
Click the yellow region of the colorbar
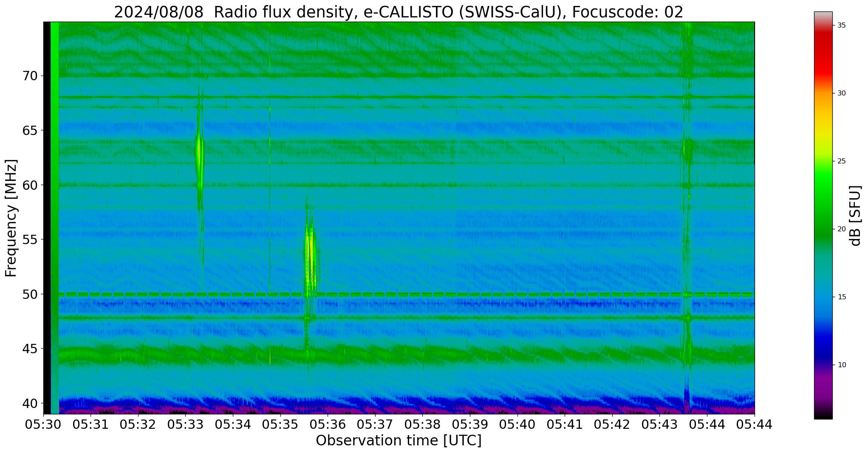[x=823, y=132]
